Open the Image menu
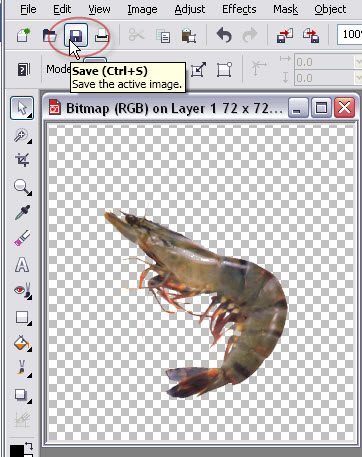 pos(142,9)
